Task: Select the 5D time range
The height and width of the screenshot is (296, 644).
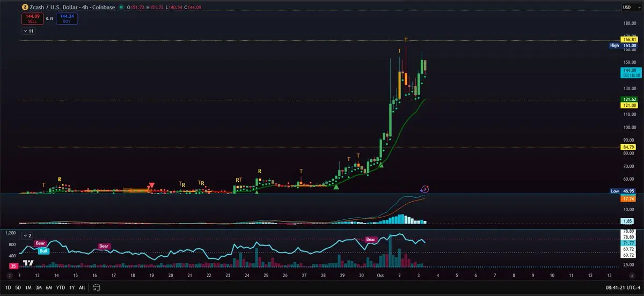Action: [19, 288]
